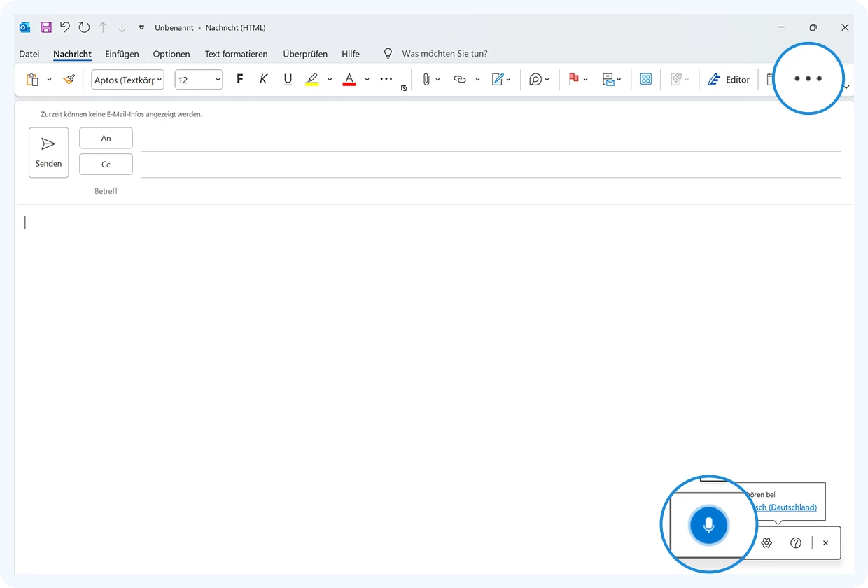Open the Optionen ribbon tab
Viewport: 868px width, 588px height.
pyautogui.click(x=171, y=54)
